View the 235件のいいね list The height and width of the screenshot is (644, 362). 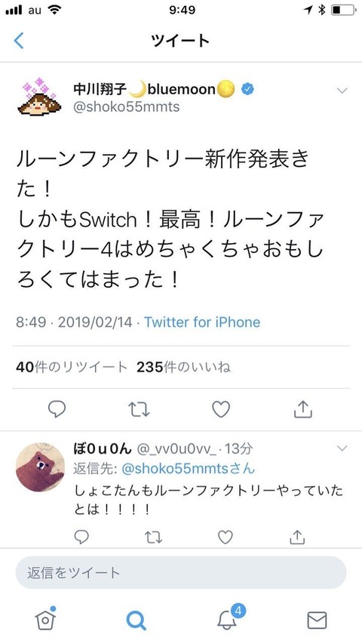(x=183, y=367)
